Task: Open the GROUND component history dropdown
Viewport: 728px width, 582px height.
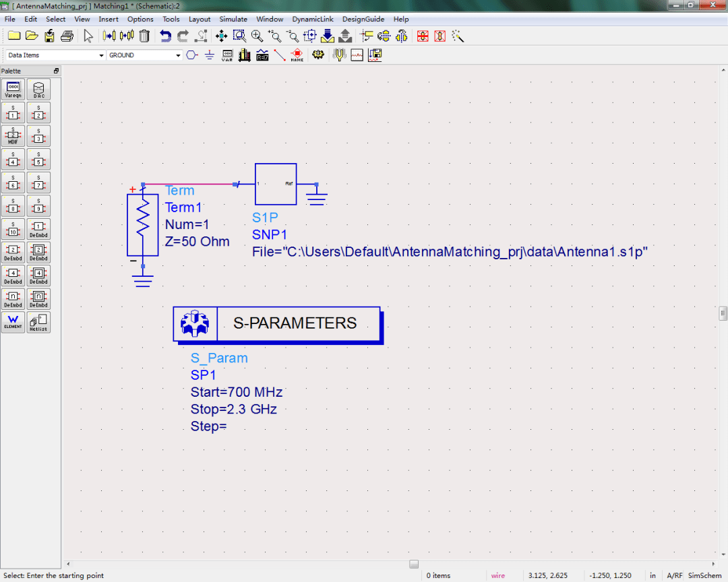Action: [178, 55]
